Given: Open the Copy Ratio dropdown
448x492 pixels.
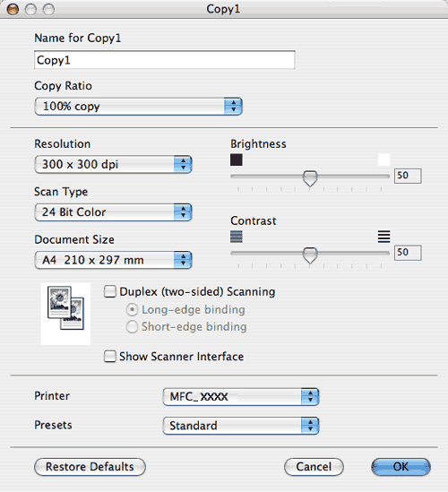Looking at the screenshot, I should [138, 107].
